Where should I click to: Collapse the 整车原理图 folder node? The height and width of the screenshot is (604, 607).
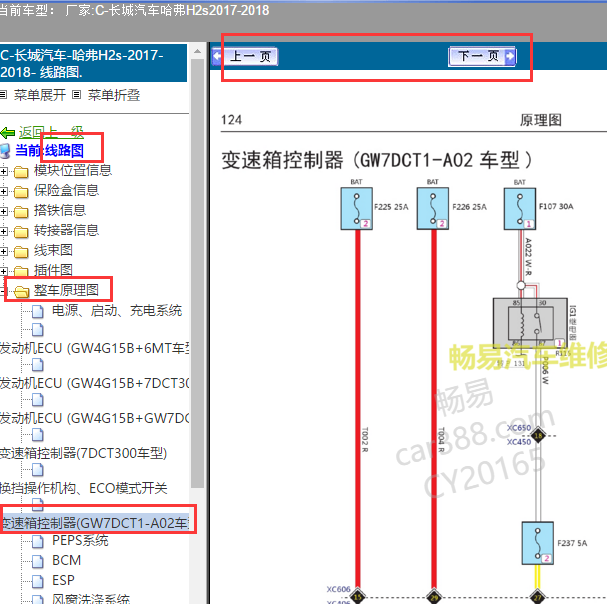click(3, 291)
